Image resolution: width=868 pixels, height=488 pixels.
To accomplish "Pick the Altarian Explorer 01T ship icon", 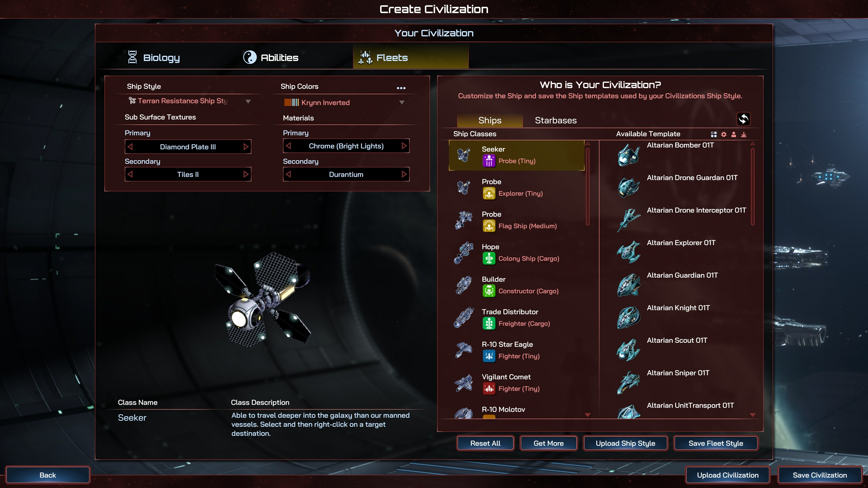I will point(628,252).
